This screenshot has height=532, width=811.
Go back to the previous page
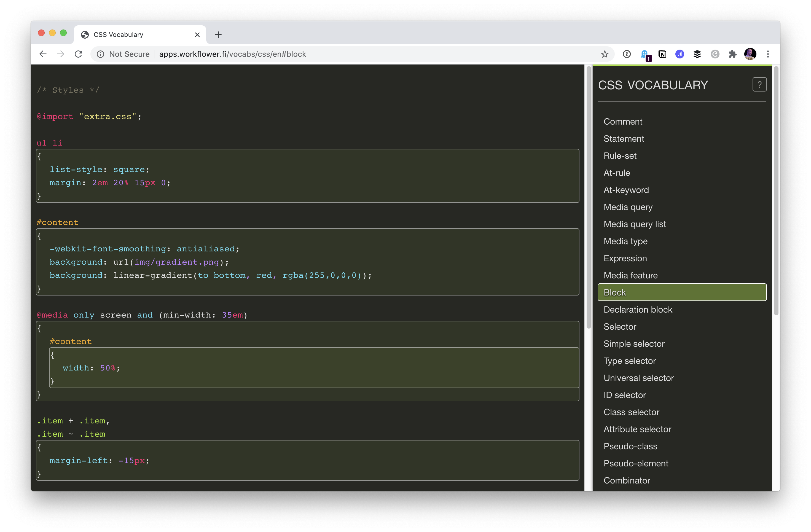(x=43, y=54)
